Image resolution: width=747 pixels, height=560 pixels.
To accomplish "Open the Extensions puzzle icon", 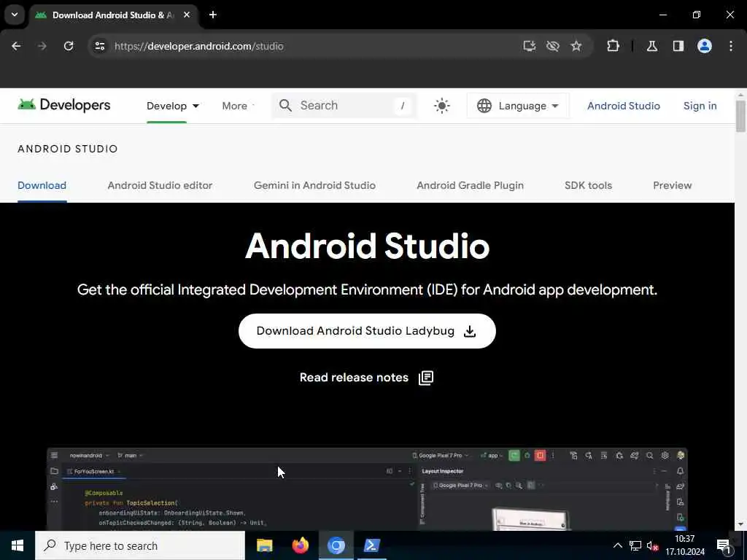I will coord(613,46).
